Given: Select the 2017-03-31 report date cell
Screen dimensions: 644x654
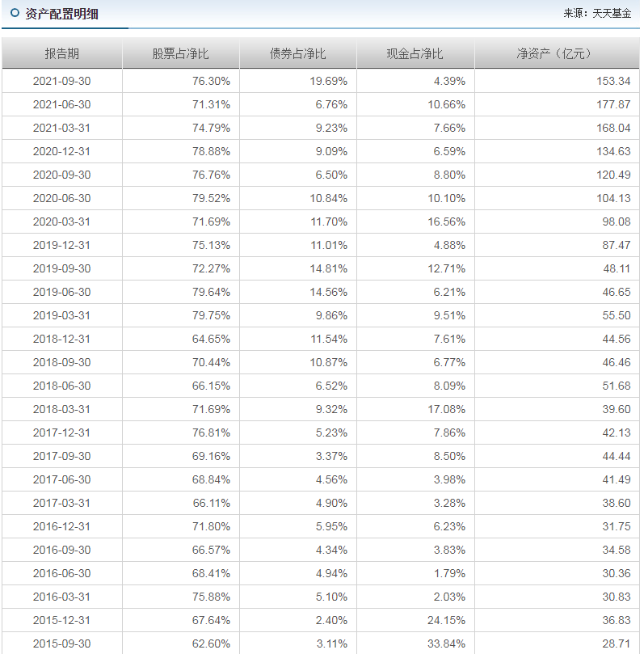Looking at the screenshot, I should pos(61,503).
